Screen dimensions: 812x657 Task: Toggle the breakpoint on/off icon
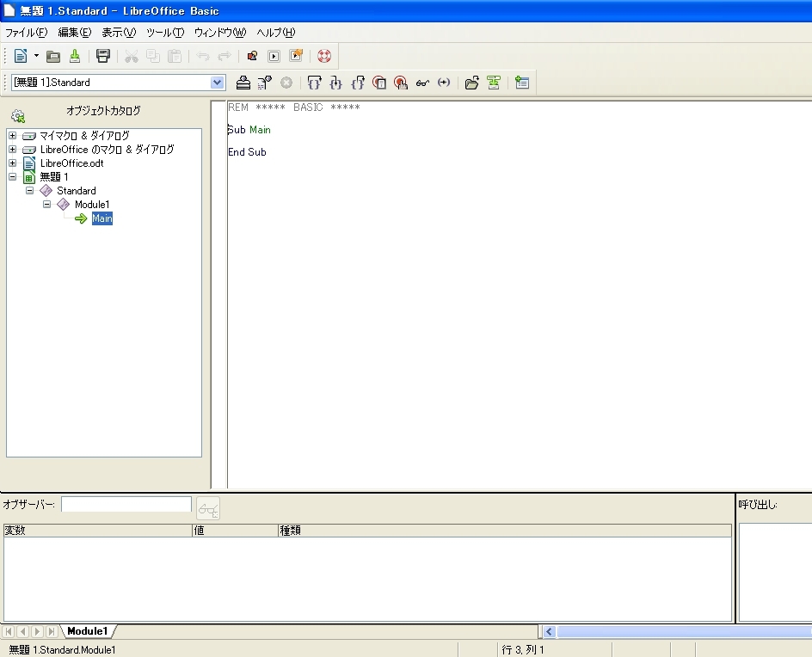(x=379, y=83)
